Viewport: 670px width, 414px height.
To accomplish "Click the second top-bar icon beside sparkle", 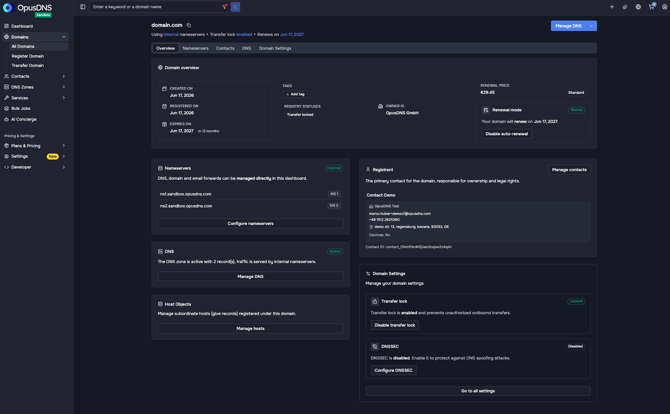I will pos(625,7).
